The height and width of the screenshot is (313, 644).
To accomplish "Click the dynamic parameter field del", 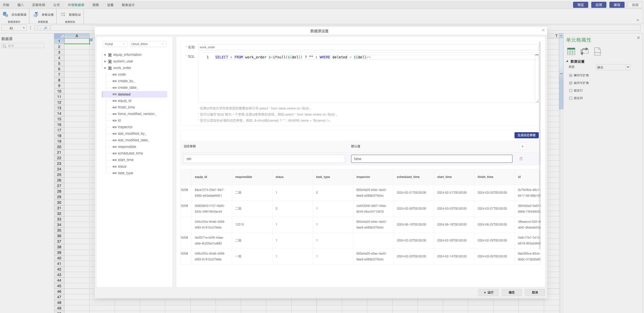I will 264,159.
